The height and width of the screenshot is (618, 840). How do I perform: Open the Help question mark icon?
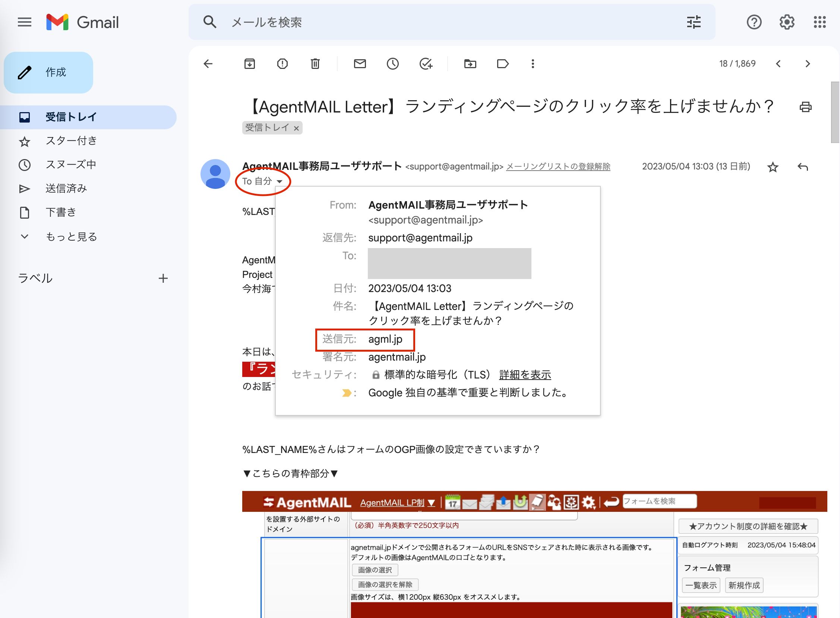[x=754, y=22]
